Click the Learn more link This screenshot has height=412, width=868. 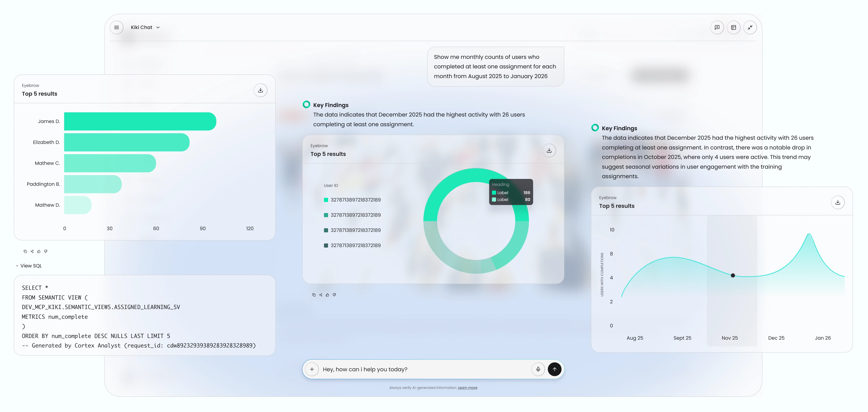click(x=467, y=388)
